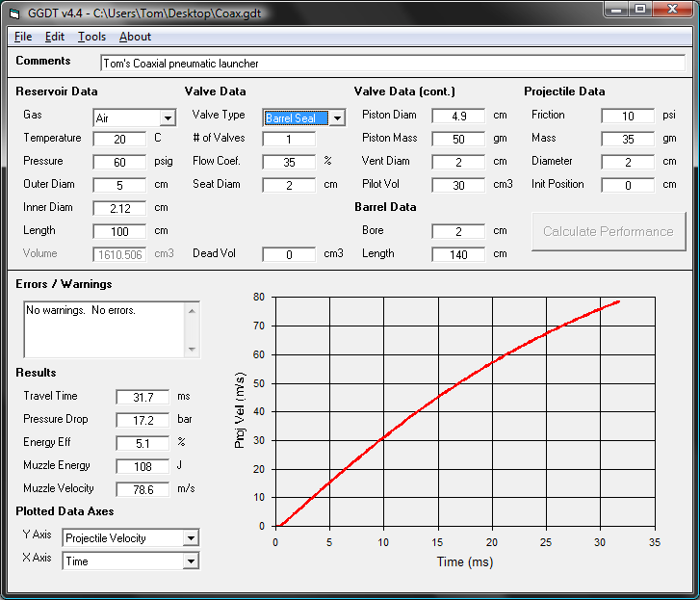Open the Y Axis plotted data dropdown
The width and height of the screenshot is (700, 600).
click(x=191, y=538)
